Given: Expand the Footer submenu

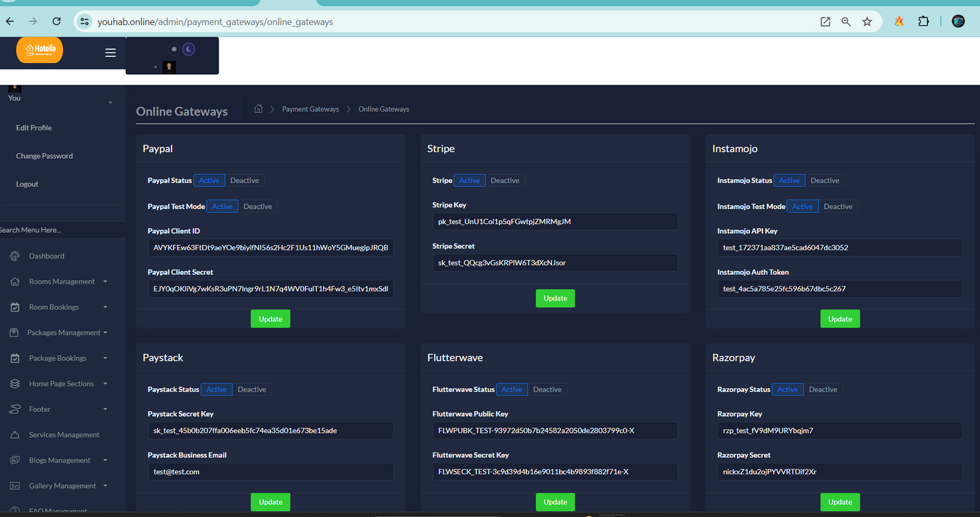Looking at the screenshot, I should point(105,409).
